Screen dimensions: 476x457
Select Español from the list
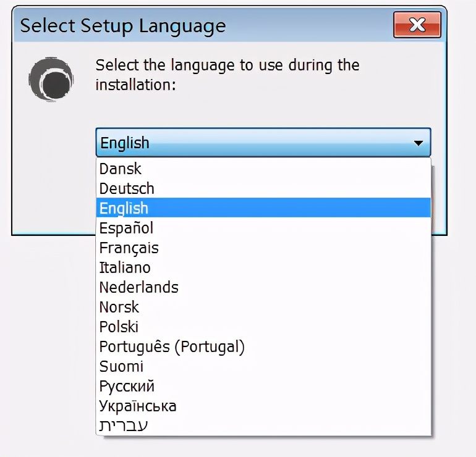point(127,228)
